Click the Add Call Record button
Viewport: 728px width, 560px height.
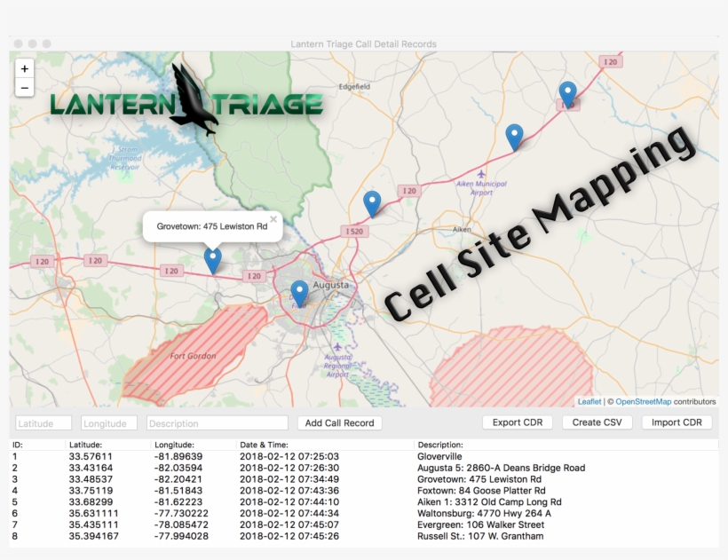point(339,422)
